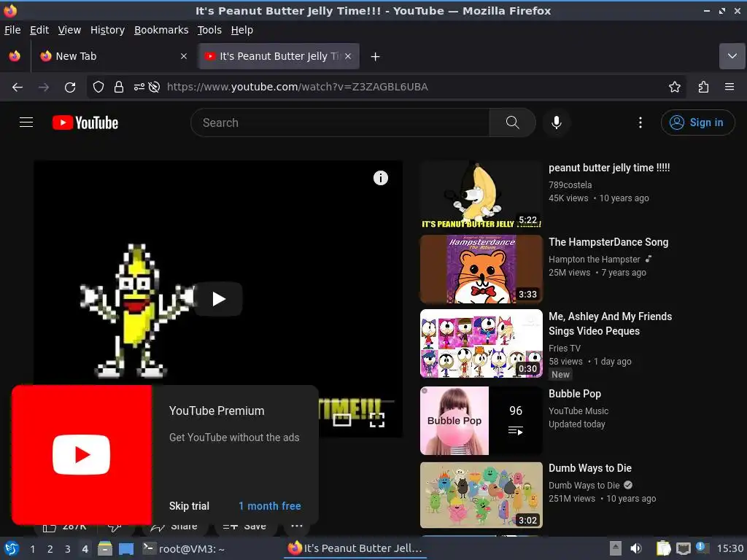Click the red YouTube Premium promo image
The width and height of the screenshot is (747, 560).
(x=82, y=455)
